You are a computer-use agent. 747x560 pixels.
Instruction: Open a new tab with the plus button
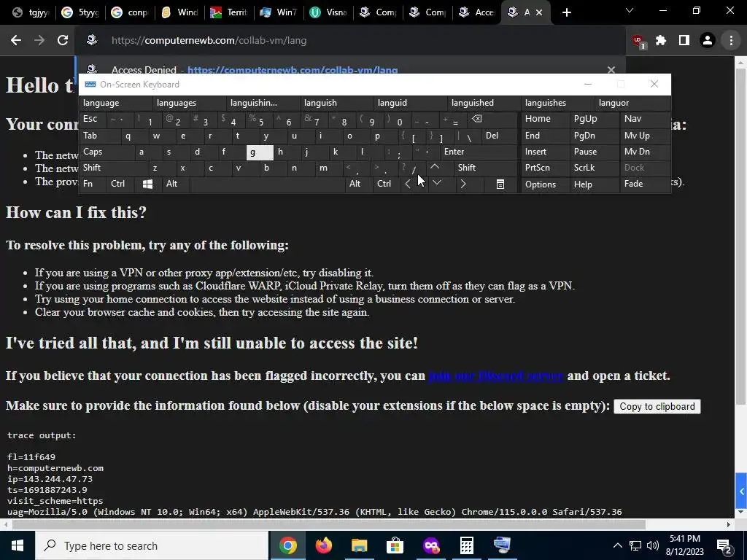coord(566,12)
